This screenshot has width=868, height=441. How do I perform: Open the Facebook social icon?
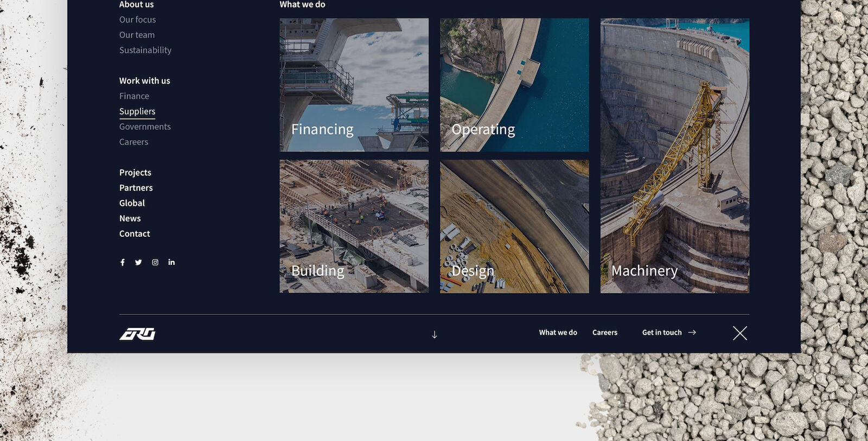pos(123,262)
